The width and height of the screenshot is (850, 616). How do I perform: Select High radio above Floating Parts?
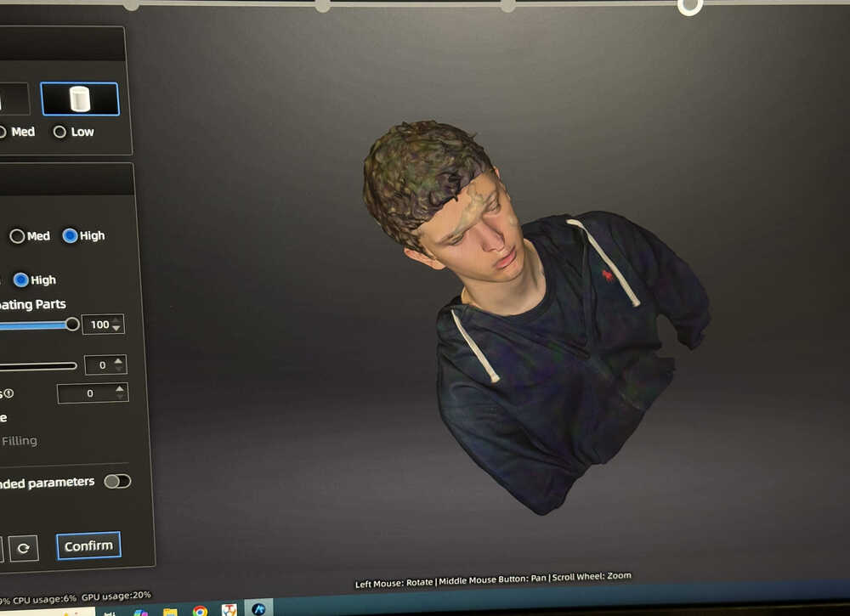(35, 280)
